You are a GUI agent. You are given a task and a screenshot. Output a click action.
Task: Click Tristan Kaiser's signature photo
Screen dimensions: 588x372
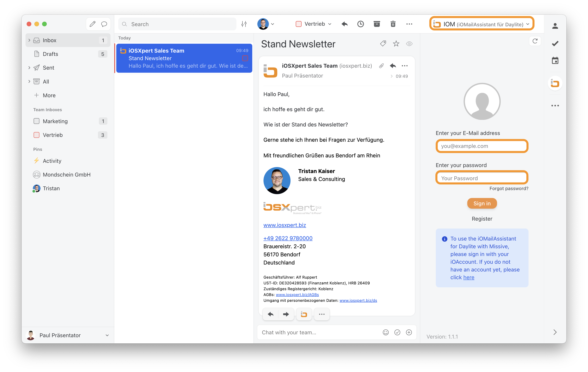[277, 180]
